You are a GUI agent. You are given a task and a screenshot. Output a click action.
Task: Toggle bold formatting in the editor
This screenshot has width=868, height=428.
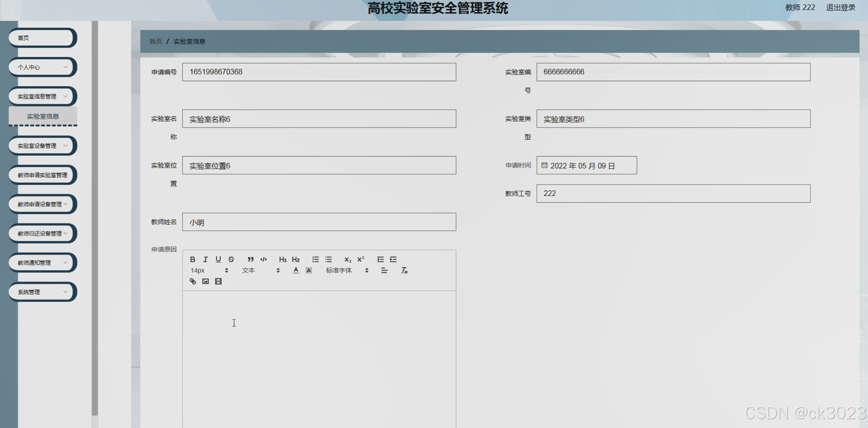pyautogui.click(x=193, y=259)
